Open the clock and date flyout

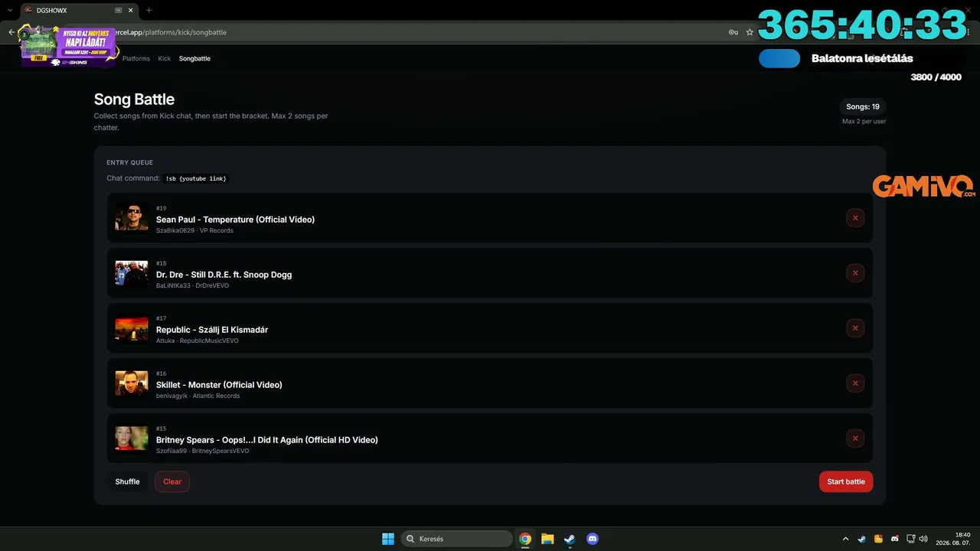(x=952, y=539)
